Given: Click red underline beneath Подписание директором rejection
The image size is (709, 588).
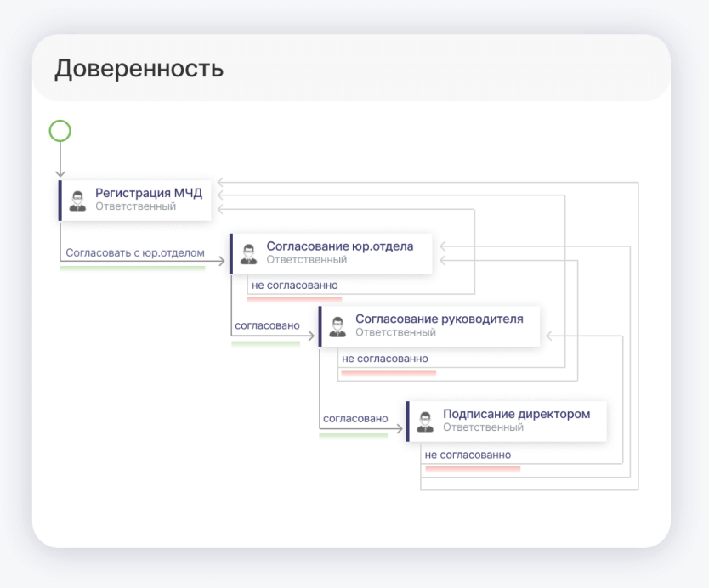Looking at the screenshot, I should point(472,468).
